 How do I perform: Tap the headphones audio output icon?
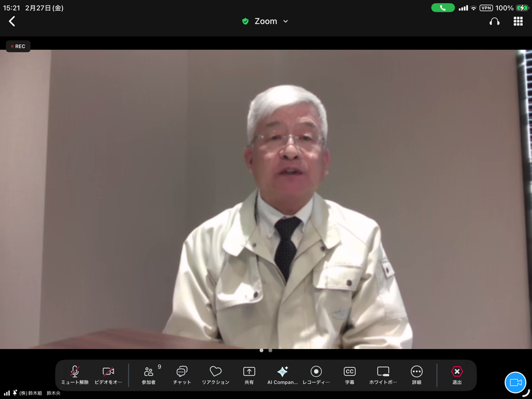[494, 22]
